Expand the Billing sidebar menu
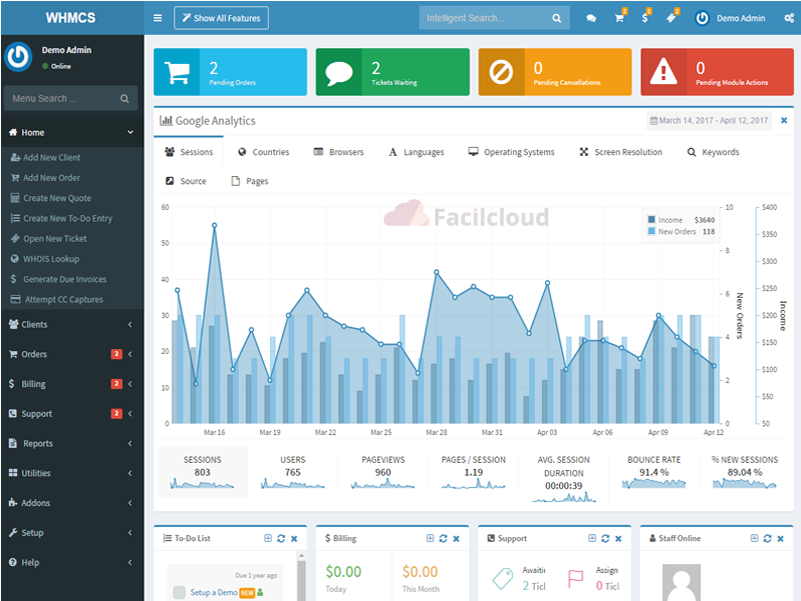Image resolution: width=801 pixels, height=601 pixels. click(72, 384)
